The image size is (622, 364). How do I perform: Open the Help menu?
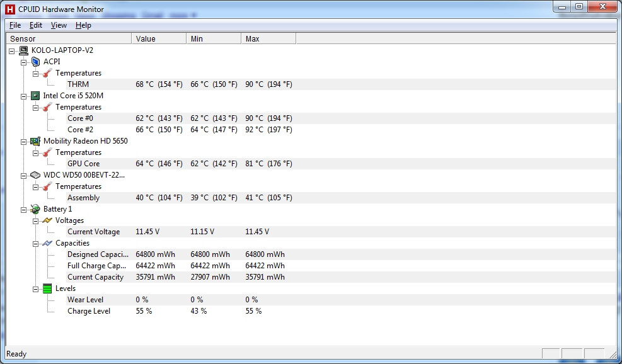coord(83,25)
